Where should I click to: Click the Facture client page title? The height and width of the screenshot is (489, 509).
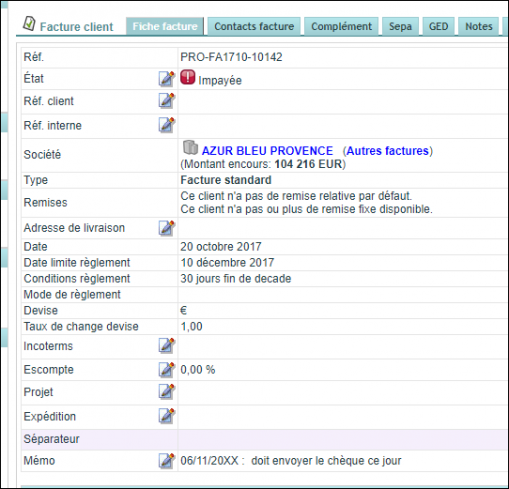(76, 27)
